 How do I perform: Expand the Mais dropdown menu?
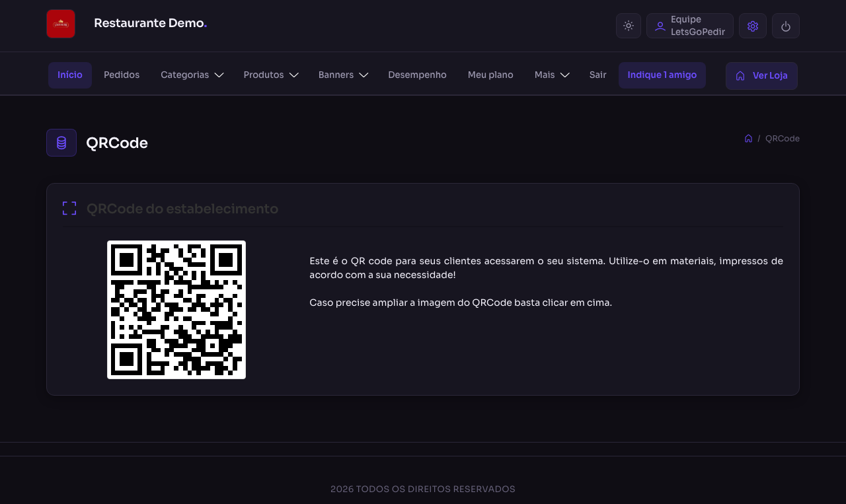pos(552,75)
